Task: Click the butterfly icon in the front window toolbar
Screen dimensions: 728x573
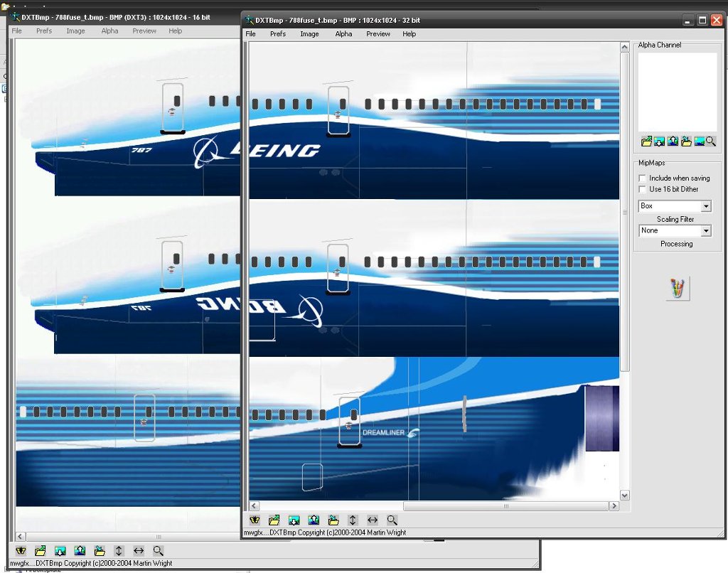Action: (x=255, y=520)
